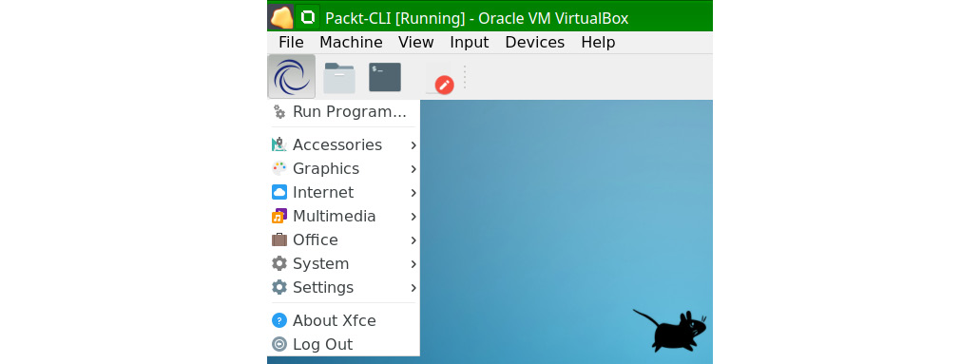This screenshot has width=980, height=364.
Task: Open the terminal emulator launcher
Action: point(384,77)
